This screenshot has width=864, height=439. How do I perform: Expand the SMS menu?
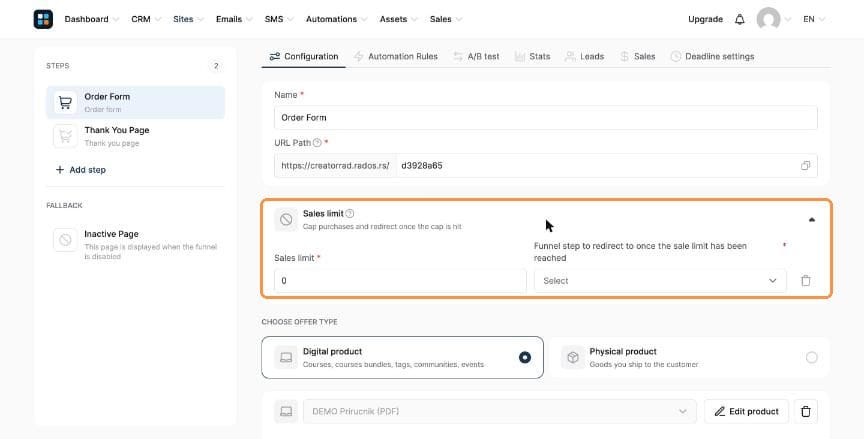pyautogui.click(x=279, y=19)
